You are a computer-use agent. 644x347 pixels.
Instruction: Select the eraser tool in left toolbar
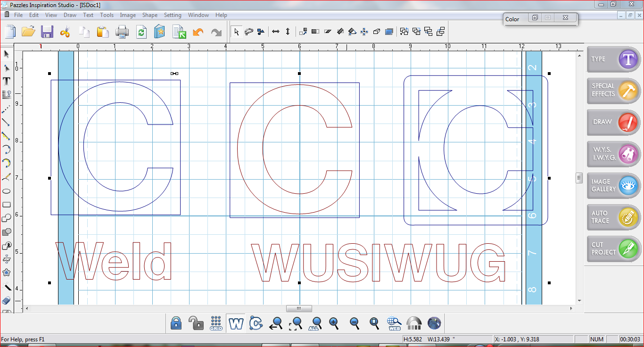[x=7, y=300]
